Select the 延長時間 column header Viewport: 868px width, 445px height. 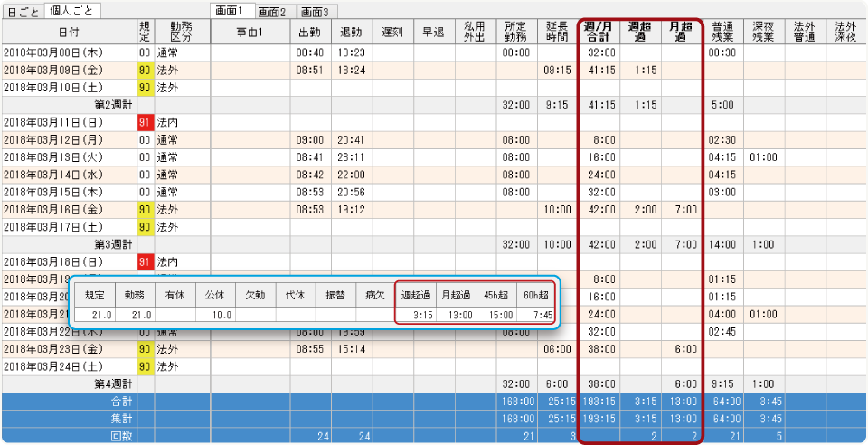[558, 32]
